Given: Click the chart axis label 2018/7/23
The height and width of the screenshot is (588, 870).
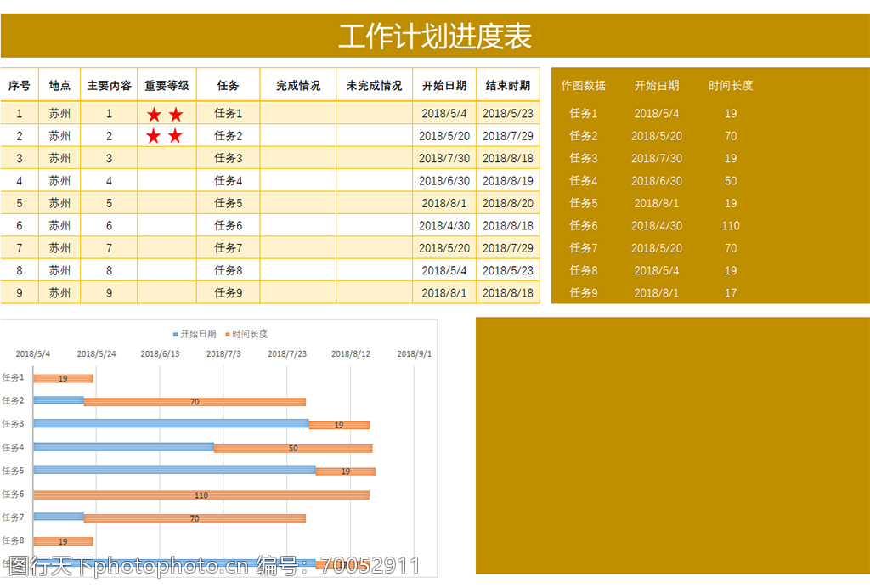Looking at the screenshot, I should click(287, 354).
